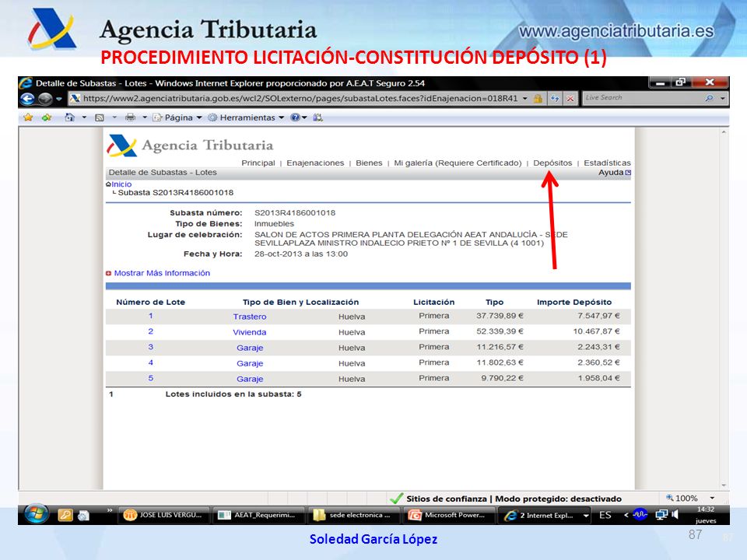Stop page loading with the red X

point(570,99)
